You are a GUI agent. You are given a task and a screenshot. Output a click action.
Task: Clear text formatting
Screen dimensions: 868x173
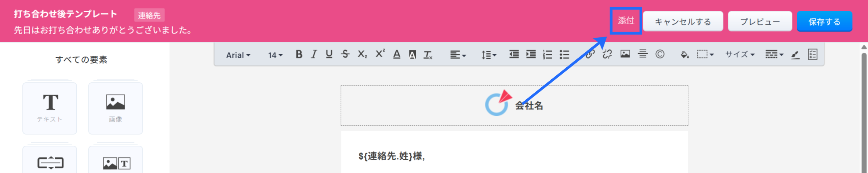[x=428, y=55]
